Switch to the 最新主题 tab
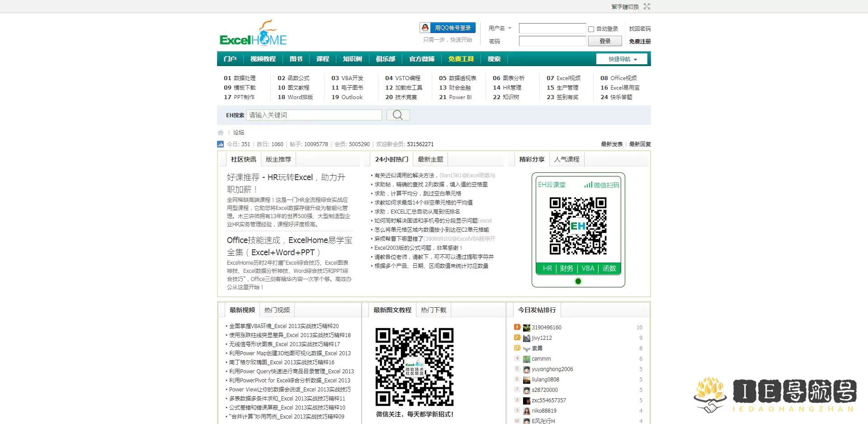 coord(430,159)
